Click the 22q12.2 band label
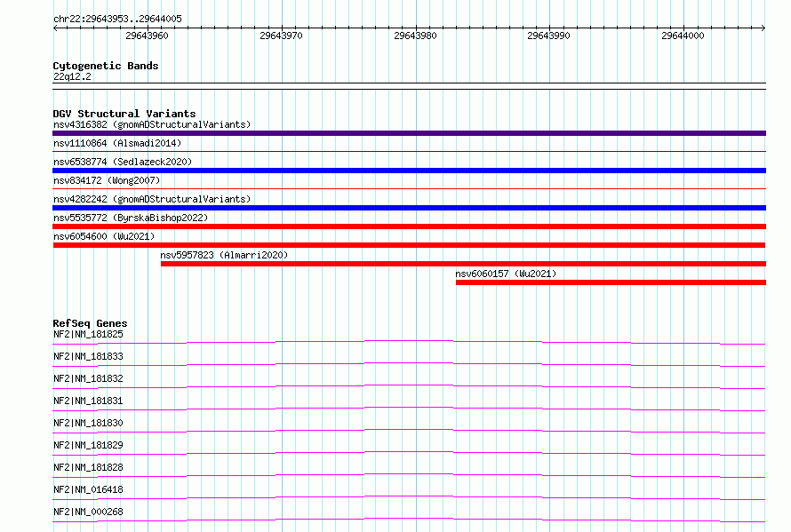The image size is (791, 532). (x=72, y=76)
